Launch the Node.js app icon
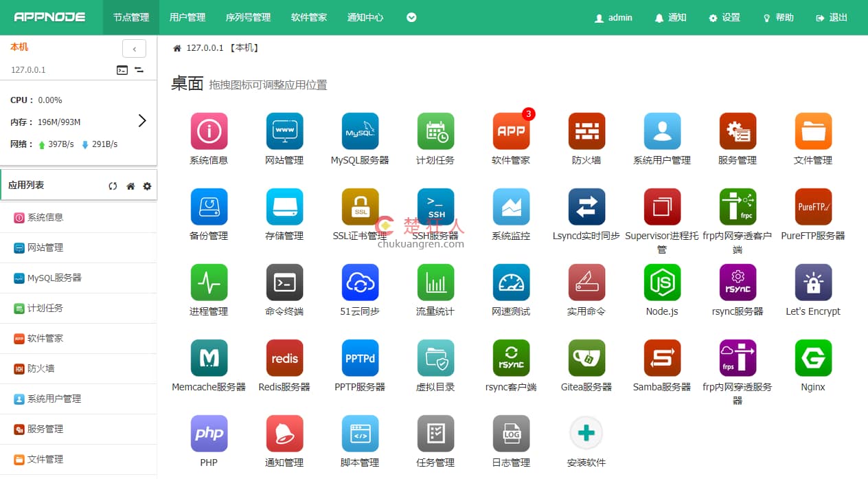Viewport: 868px width, 479px height. [662, 282]
